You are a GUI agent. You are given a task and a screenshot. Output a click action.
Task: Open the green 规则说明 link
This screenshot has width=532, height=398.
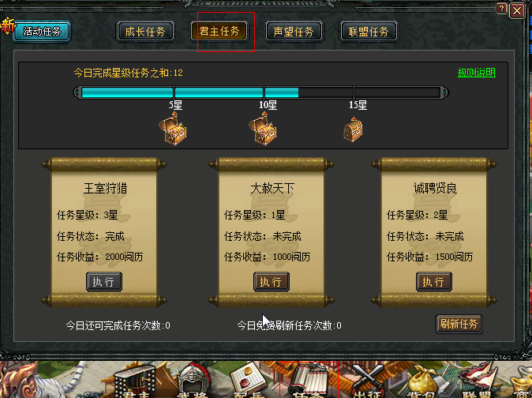tap(477, 73)
